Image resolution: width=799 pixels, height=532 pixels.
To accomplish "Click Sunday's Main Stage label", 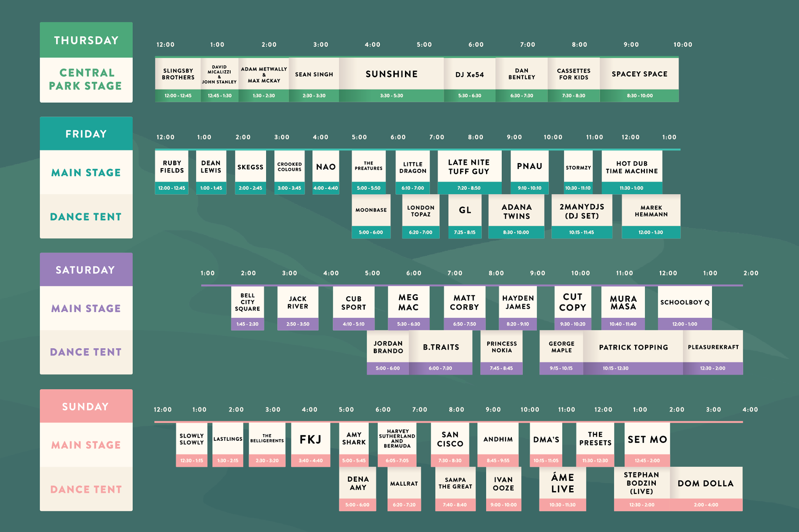I will (x=86, y=445).
